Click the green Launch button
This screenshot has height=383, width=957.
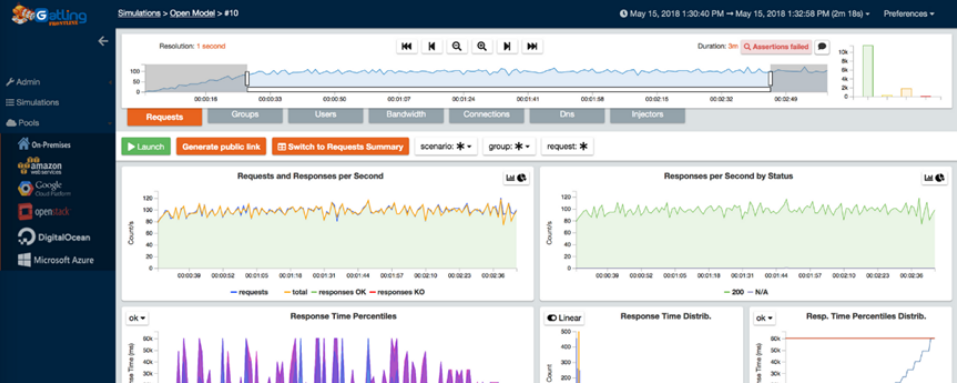click(x=146, y=146)
